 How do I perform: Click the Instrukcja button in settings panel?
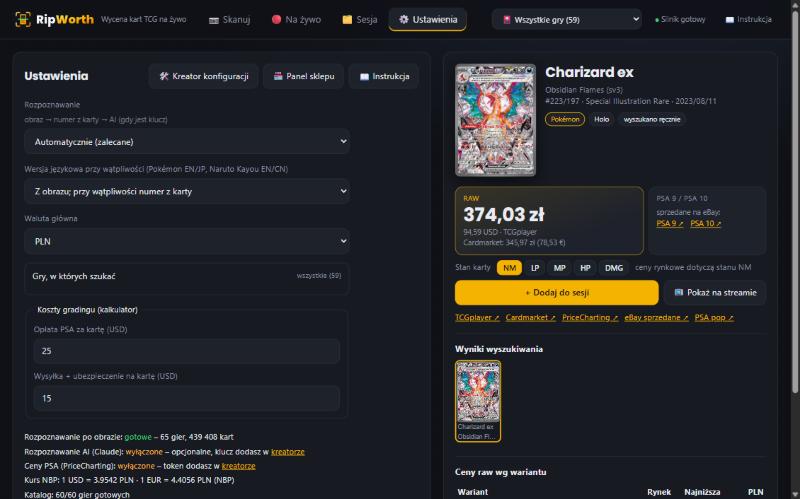tap(384, 76)
